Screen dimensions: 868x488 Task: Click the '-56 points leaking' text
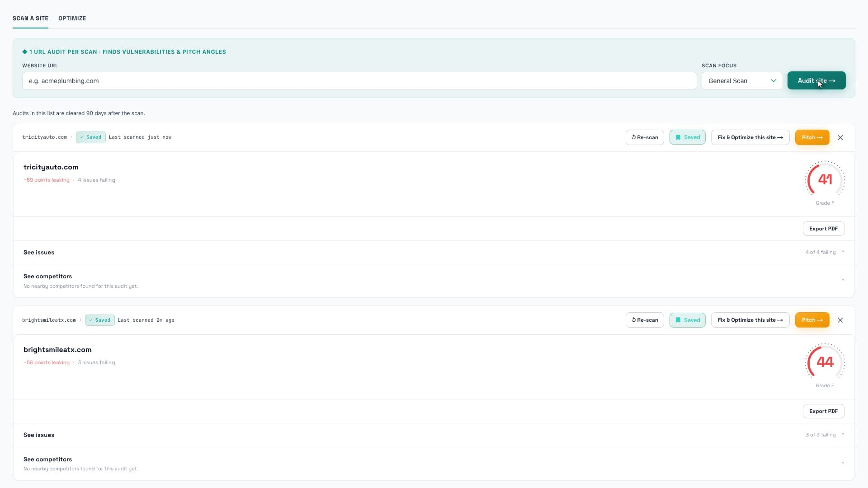click(x=47, y=362)
